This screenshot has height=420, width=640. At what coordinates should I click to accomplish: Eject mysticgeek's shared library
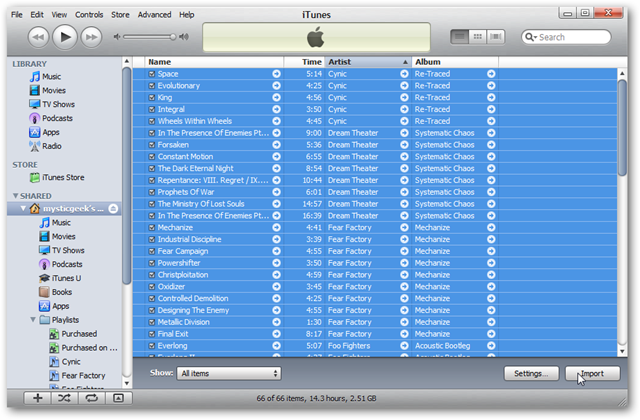[x=113, y=209]
